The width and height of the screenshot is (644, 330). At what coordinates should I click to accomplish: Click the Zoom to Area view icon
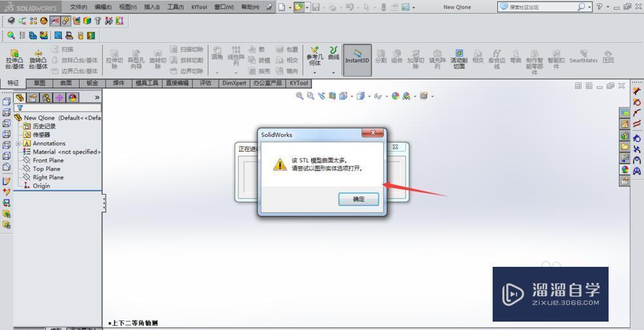pos(310,96)
